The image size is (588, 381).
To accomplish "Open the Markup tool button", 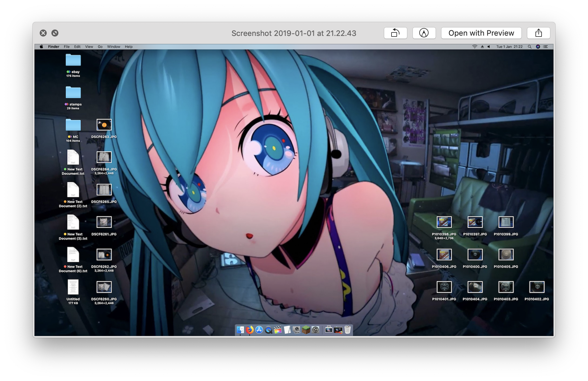I will pyautogui.click(x=424, y=33).
